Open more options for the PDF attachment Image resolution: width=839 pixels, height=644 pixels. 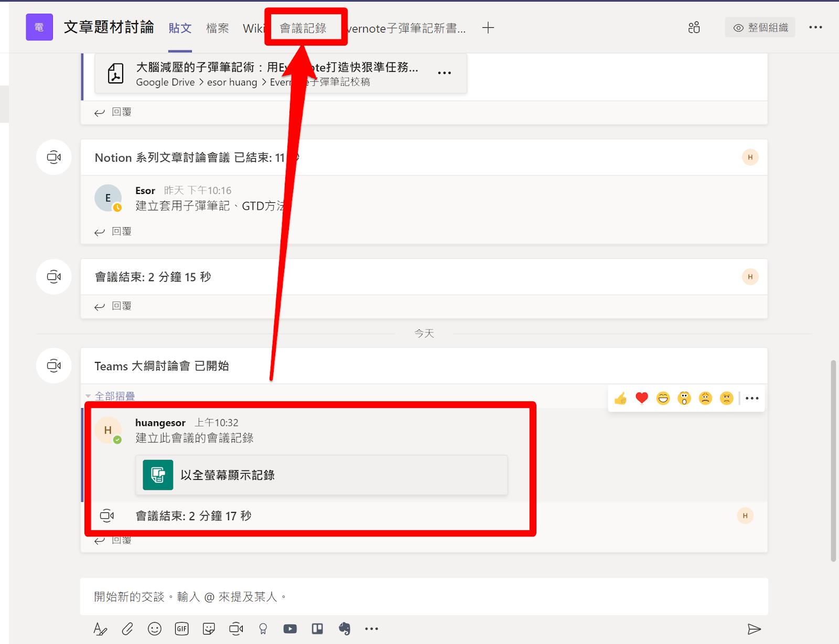point(444,73)
